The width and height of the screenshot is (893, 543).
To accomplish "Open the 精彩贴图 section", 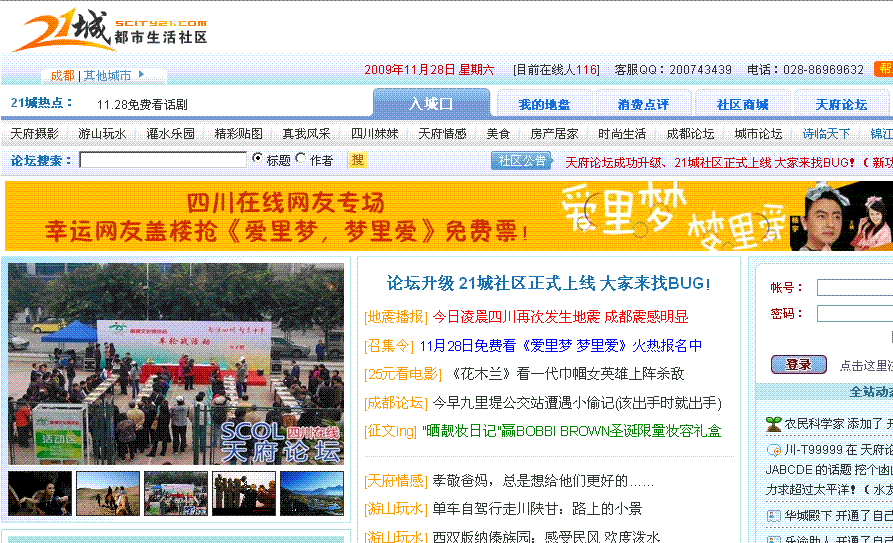I will coord(238,134).
